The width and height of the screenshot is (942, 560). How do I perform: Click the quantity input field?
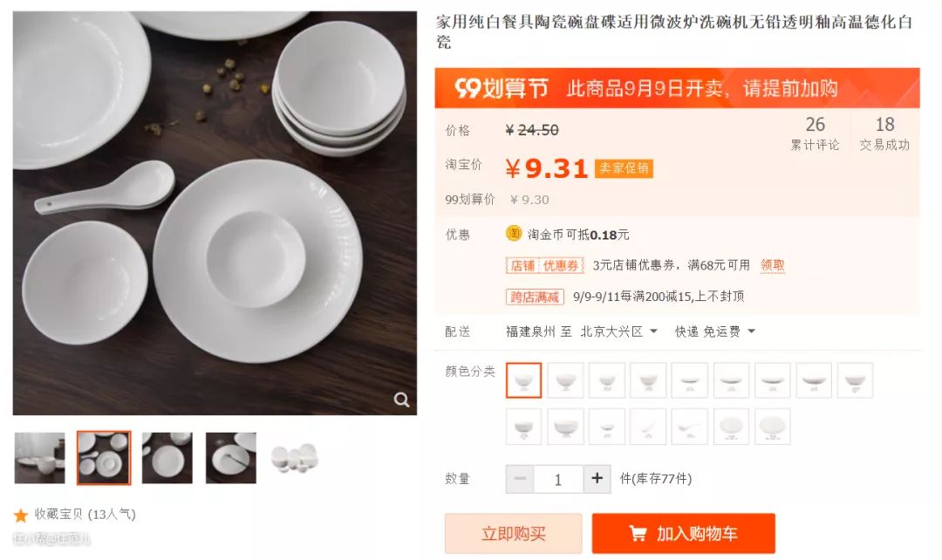click(558, 479)
